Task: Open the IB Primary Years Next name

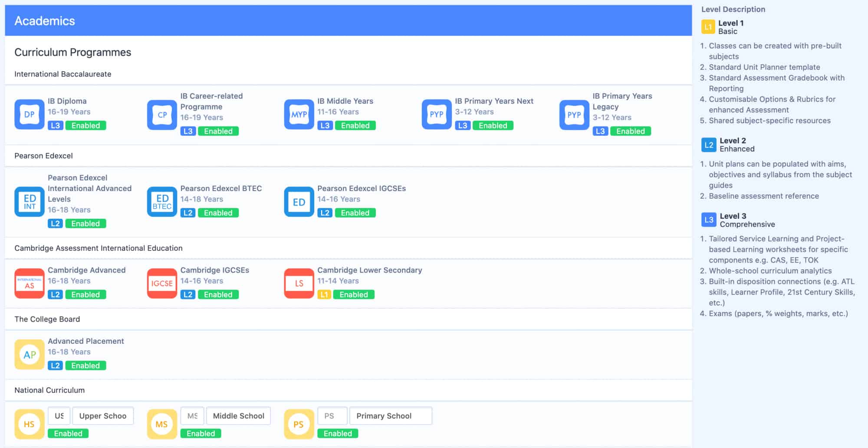Action: pos(494,101)
